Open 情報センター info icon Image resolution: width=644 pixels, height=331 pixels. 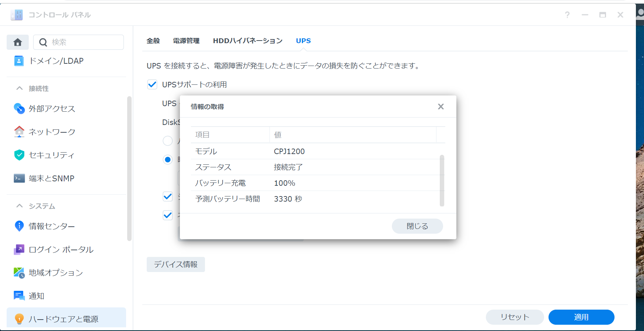[19, 226]
